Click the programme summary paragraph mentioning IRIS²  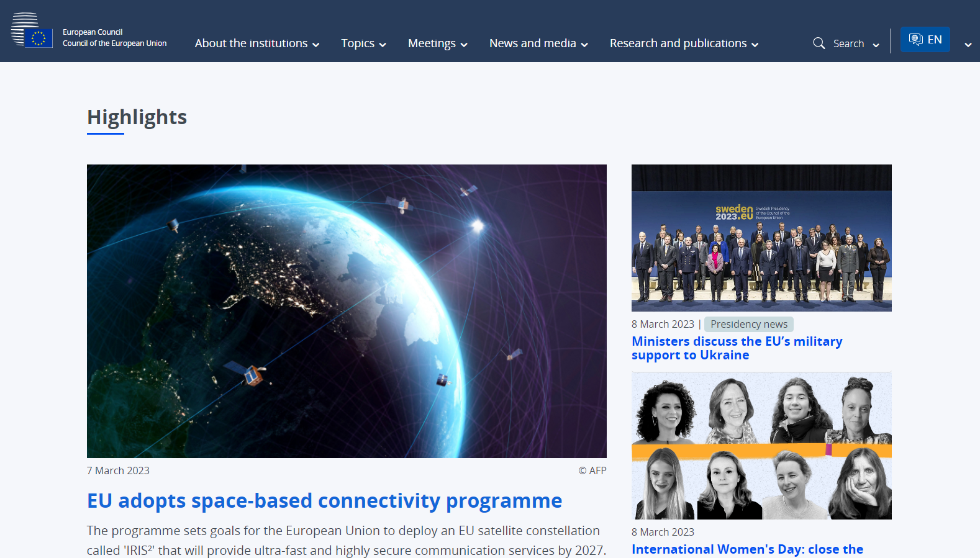pyautogui.click(x=347, y=540)
